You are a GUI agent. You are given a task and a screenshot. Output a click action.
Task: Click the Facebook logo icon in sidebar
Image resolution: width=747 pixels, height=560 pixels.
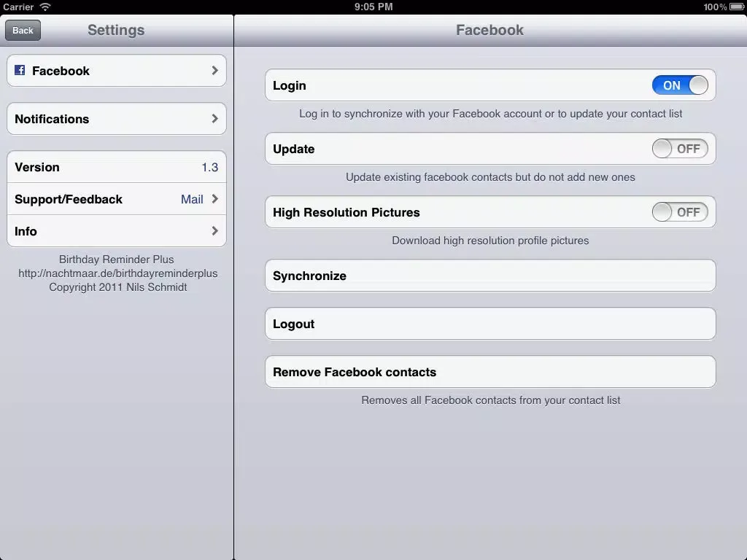[x=20, y=71]
